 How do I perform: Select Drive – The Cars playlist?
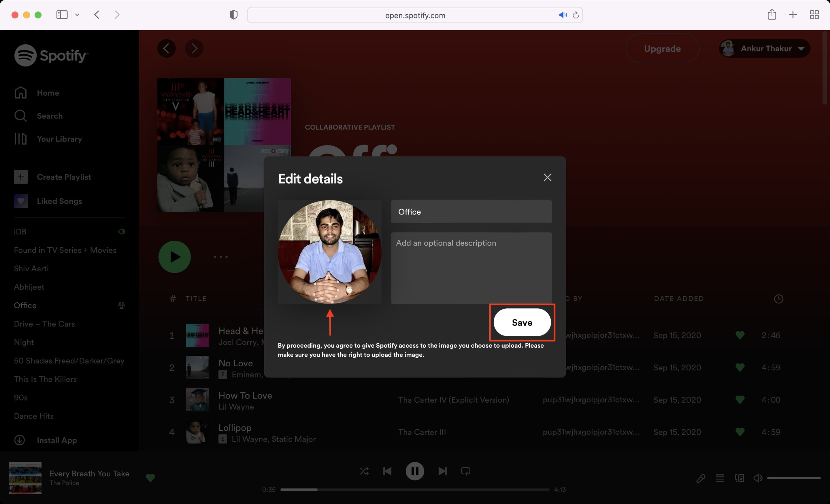coord(44,323)
